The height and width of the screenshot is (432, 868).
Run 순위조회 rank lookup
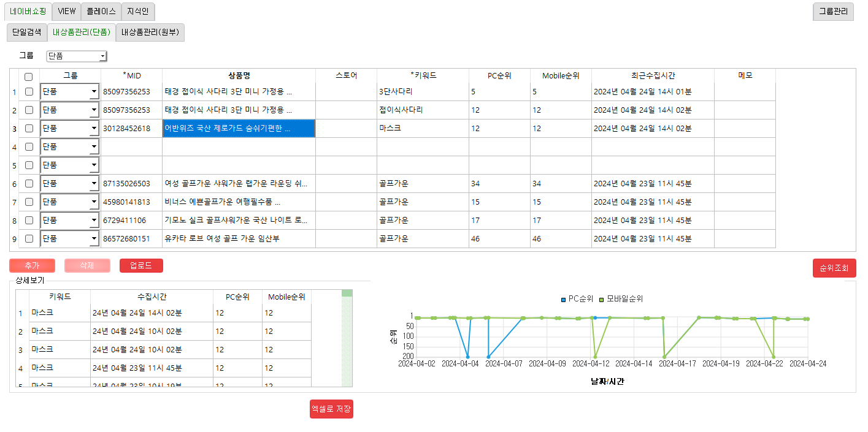[x=834, y=268]
